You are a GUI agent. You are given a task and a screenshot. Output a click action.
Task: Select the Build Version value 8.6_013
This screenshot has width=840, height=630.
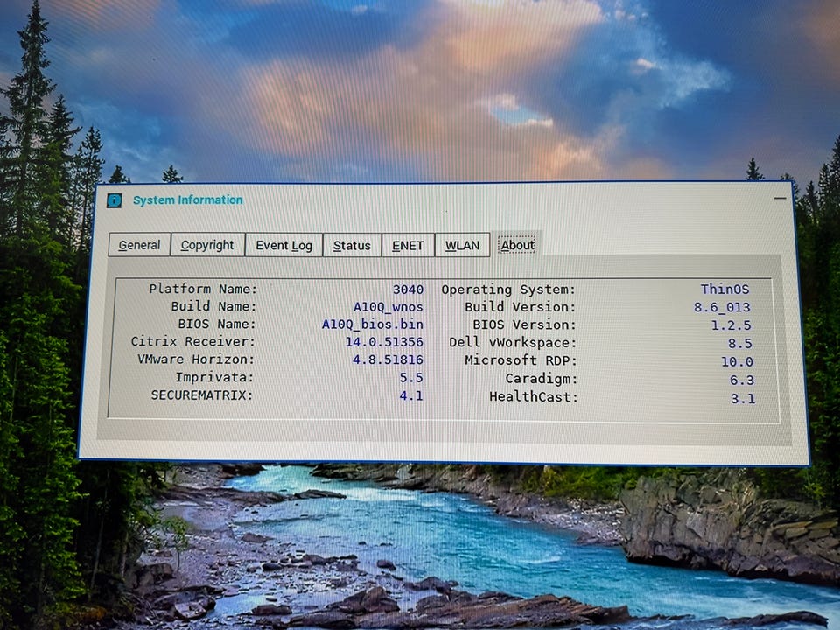pyautogui.click(x=722, y=307)
